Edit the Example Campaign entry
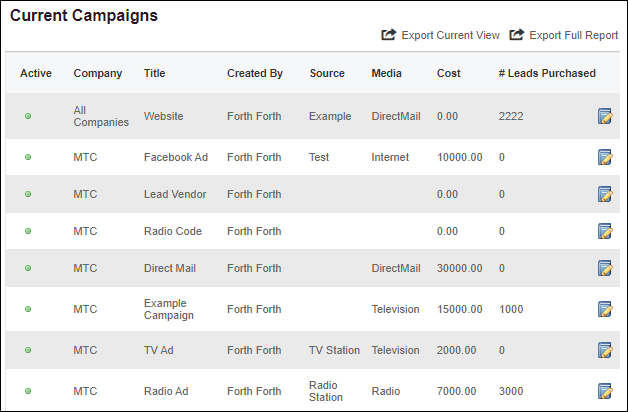The image size is (628, 412). pos(604,310)
